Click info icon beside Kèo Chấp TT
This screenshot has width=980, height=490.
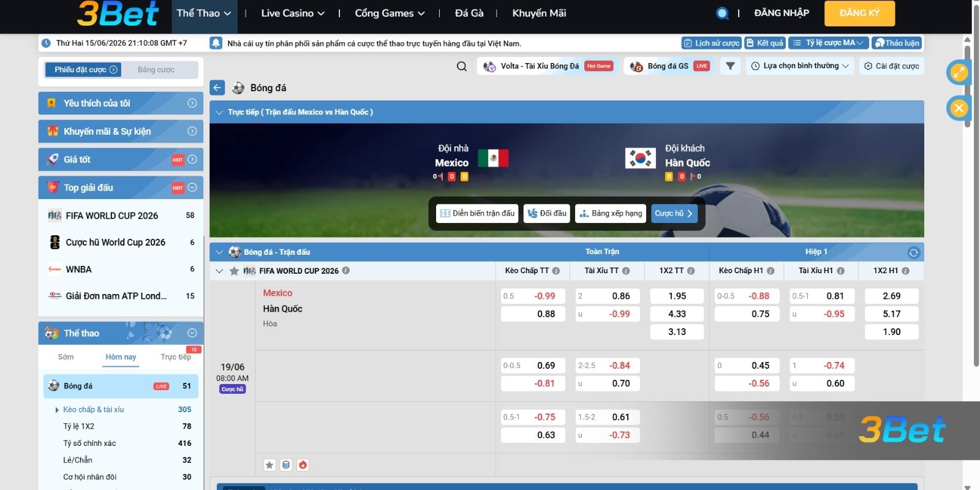[x=556, y=271]
